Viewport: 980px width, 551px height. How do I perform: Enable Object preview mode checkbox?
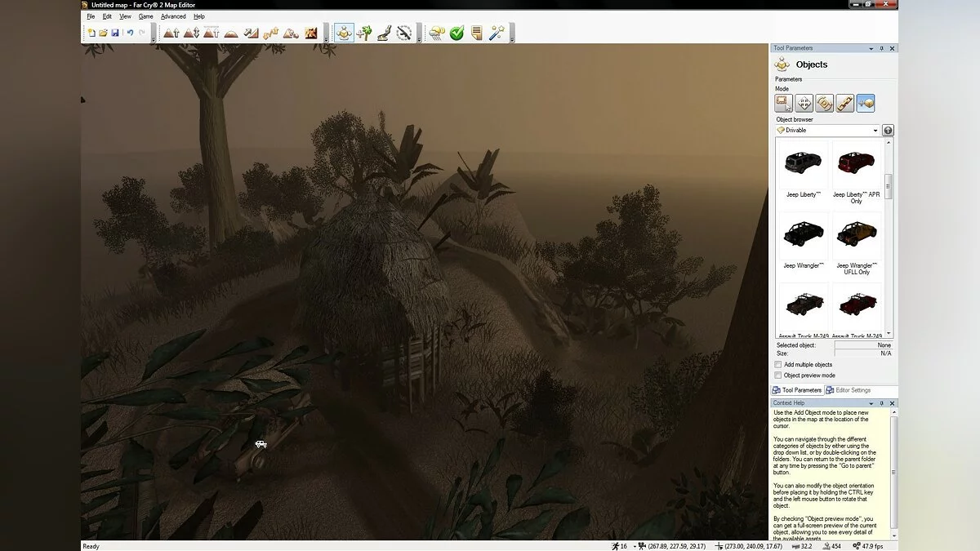pyautogui.click(x=778, y=375)
